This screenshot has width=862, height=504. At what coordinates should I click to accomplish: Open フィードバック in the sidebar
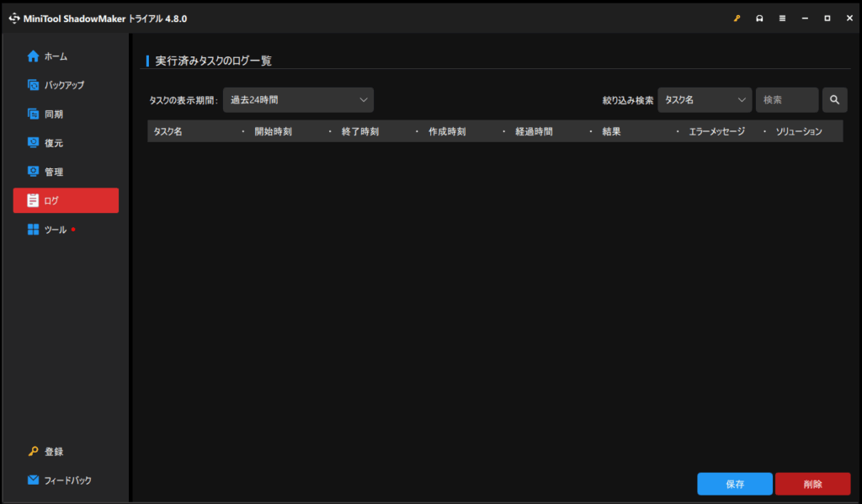67,480
